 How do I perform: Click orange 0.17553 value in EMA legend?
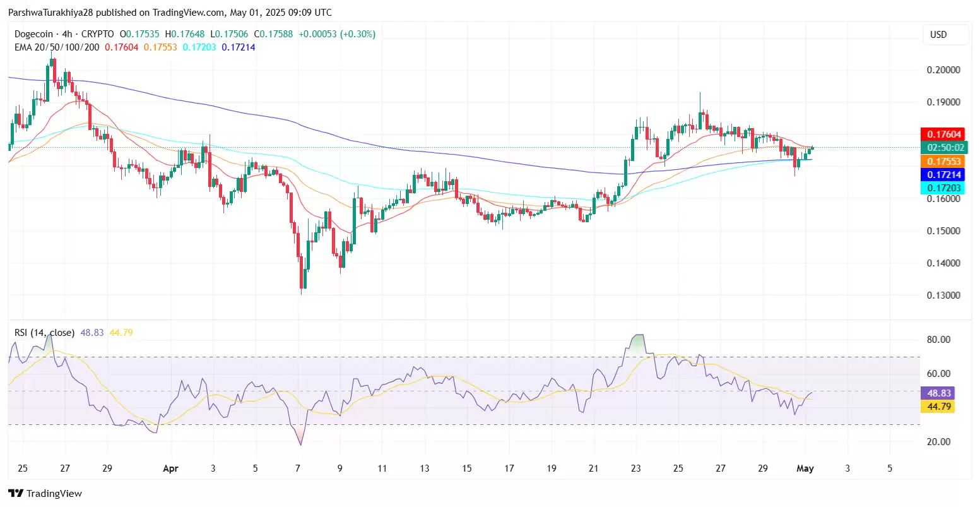(x=160, y=47)
